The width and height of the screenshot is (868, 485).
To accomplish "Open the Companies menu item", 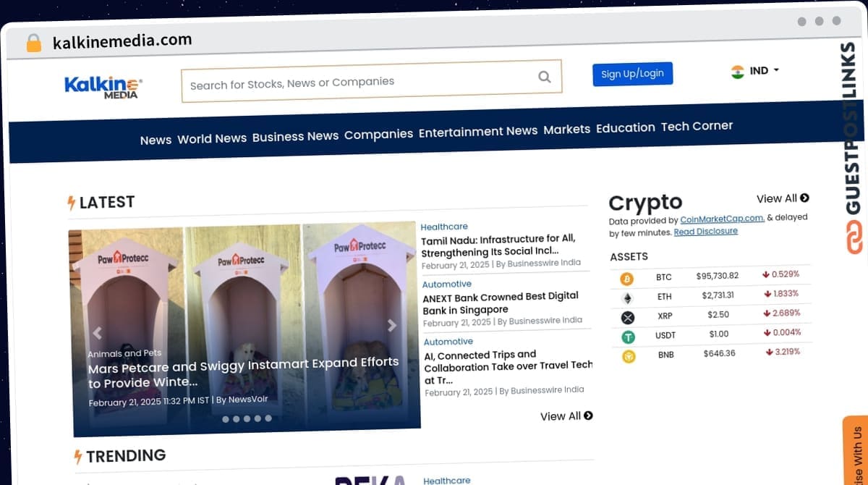I will (378, 134).
